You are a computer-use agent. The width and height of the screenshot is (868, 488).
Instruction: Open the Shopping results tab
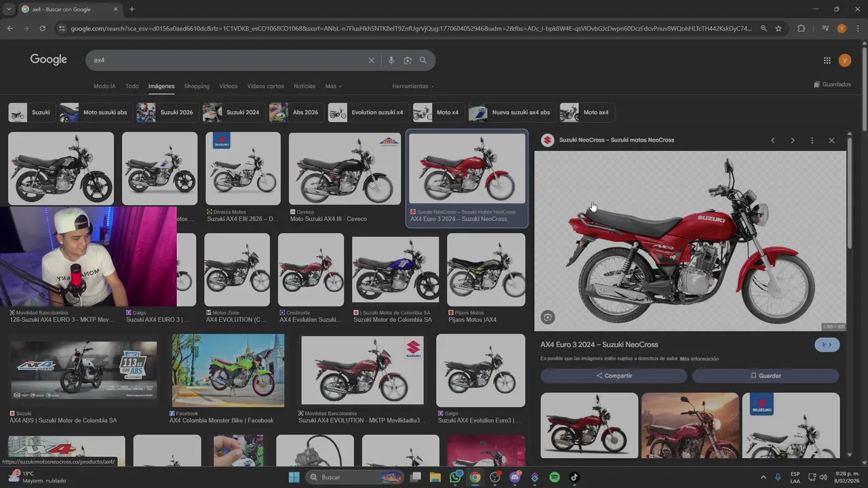197,86
